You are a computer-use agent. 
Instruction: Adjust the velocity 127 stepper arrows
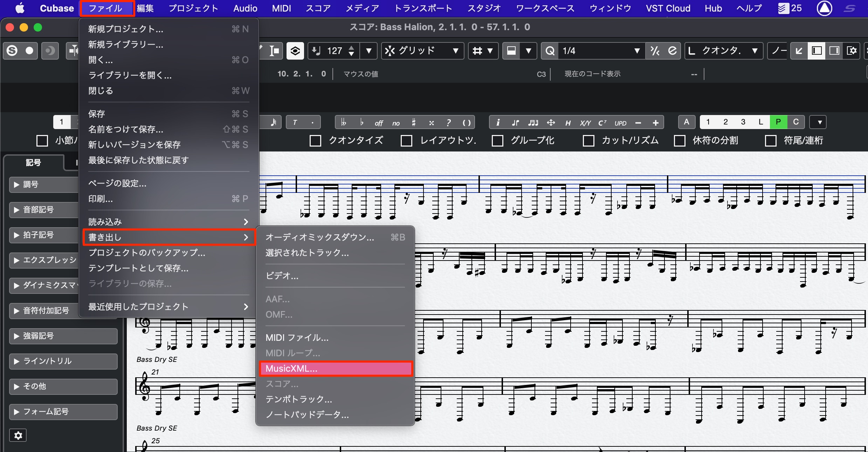[351, 51]
